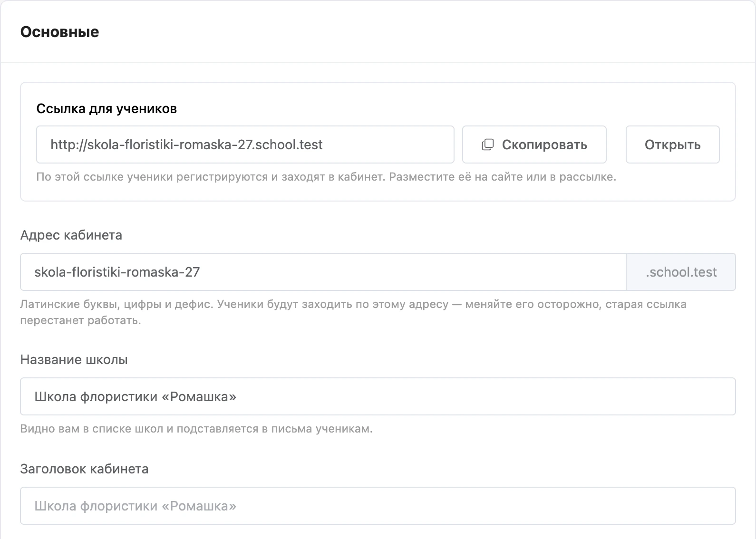Focus the student link URL field

pyautogui.click(x=245, y=144)
